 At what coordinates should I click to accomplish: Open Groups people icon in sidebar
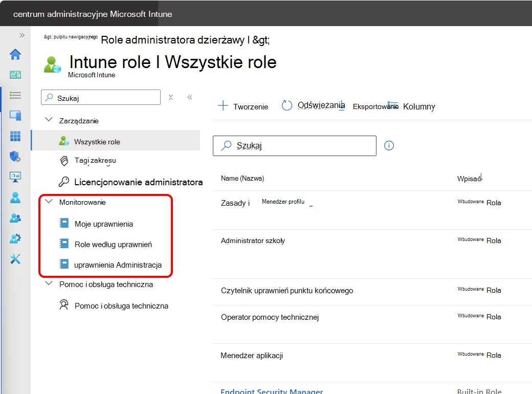[x=15, y=218]
